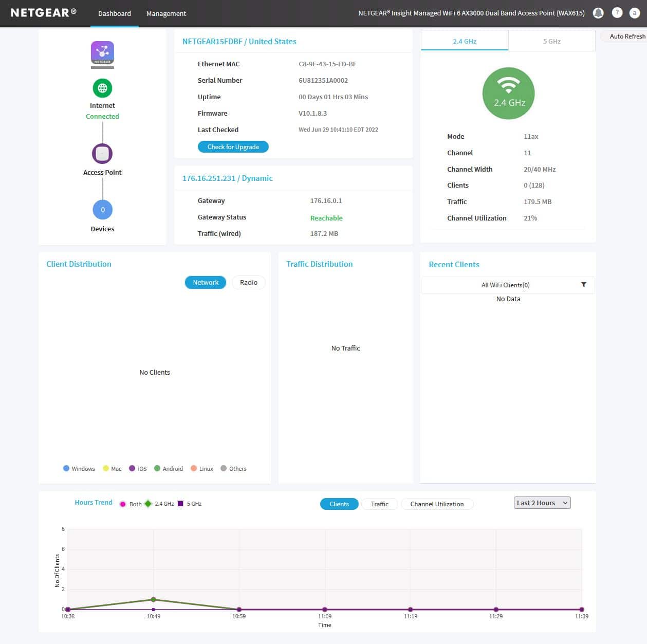Toggle the Others legend entry
The width and height of the screenshot is (647, 644).
click(233, 469)
